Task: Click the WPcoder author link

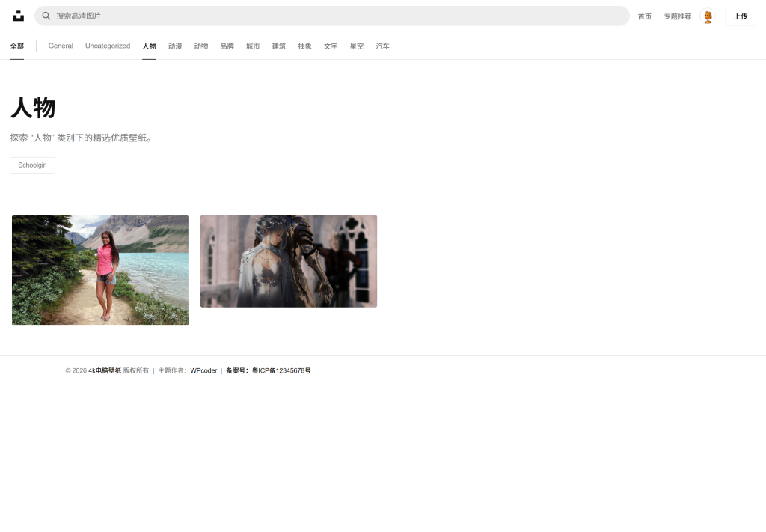Action: (203, 370)
